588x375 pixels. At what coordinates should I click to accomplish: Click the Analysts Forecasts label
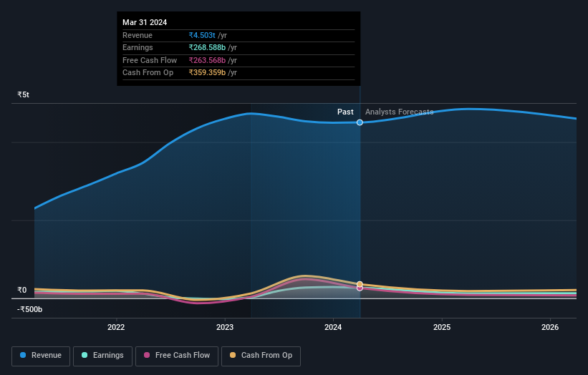coord(400,112)
